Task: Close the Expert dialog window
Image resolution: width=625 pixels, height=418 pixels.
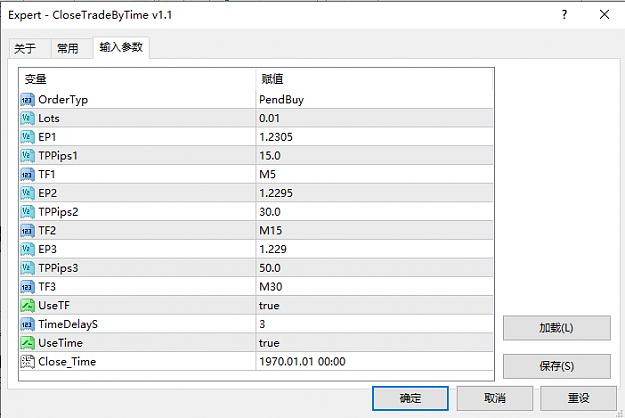Action: click(604, 15)
